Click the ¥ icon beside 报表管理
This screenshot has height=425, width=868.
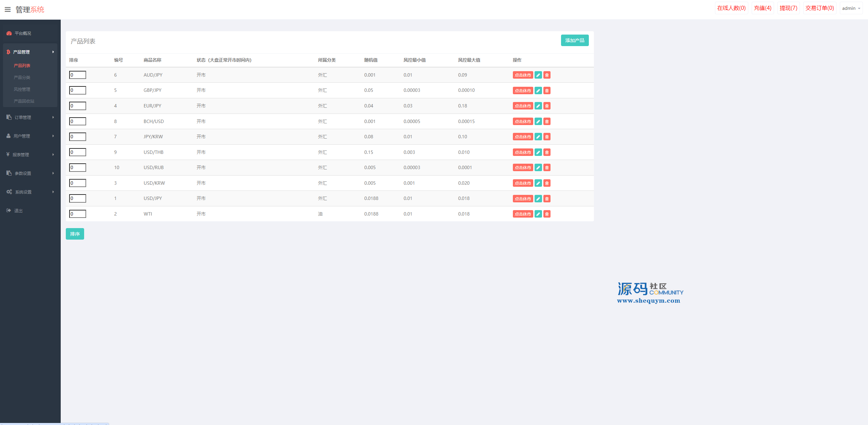[8, 154]
